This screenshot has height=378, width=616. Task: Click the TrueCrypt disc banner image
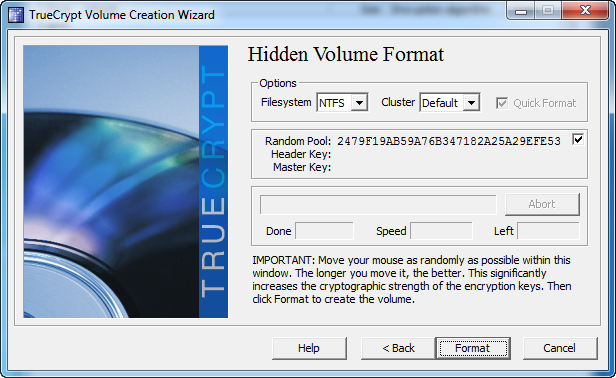(x=125, y=182)
